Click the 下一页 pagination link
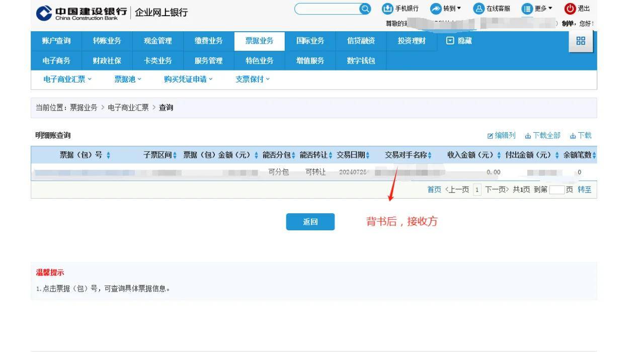The image size is (644, 352). (x=497, y=190)
